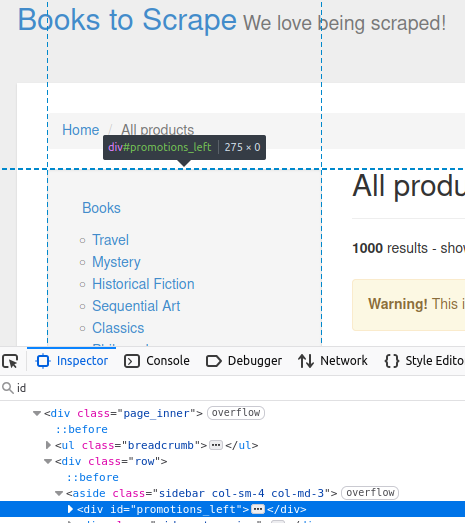Open the Debugger panel icon

point(213,361)
